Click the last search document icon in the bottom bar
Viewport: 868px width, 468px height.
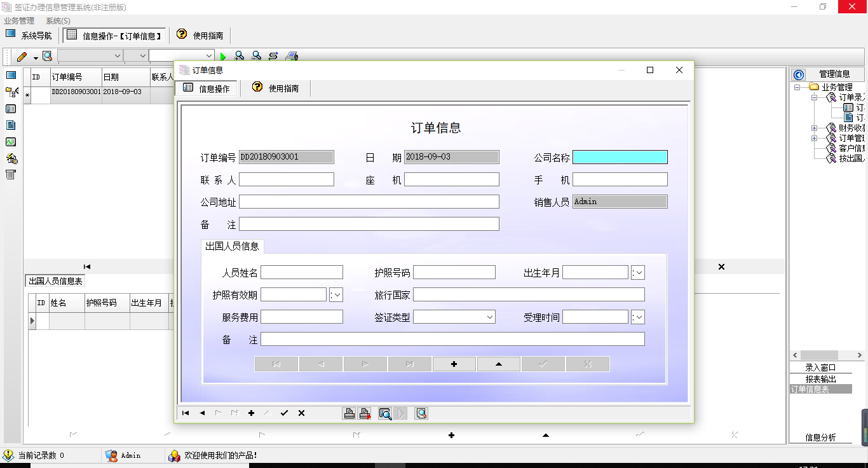tap(421, 413)
